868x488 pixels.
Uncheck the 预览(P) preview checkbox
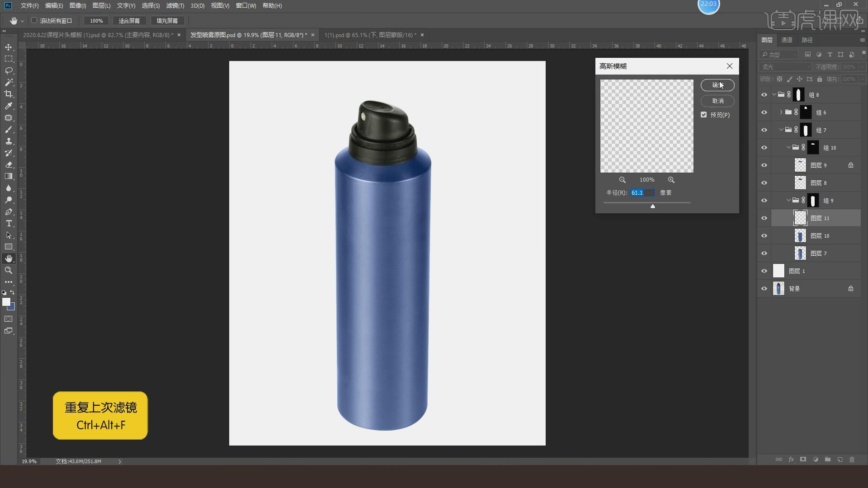704,115
